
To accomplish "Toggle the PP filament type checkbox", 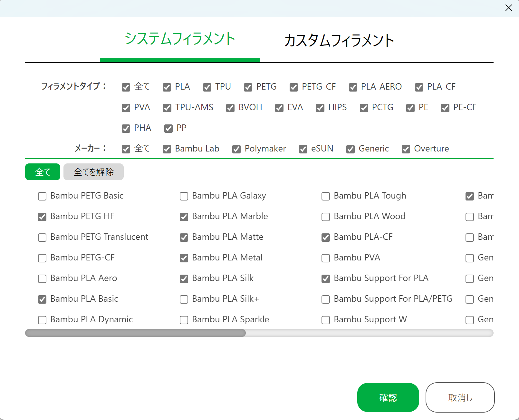I will [x=168, y=128].
